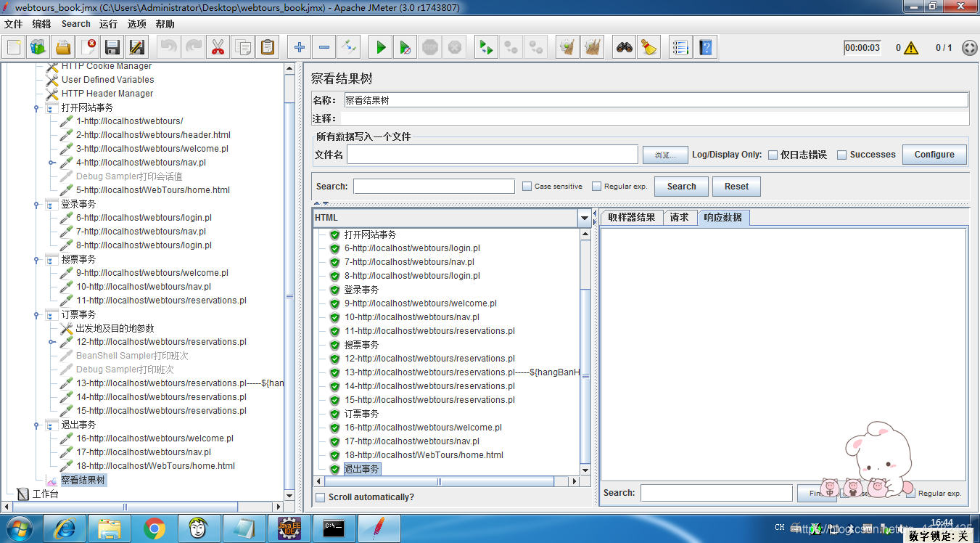Collapse 登录事务 in the test plan tree
980x543 pixels.
coord(36,205)
